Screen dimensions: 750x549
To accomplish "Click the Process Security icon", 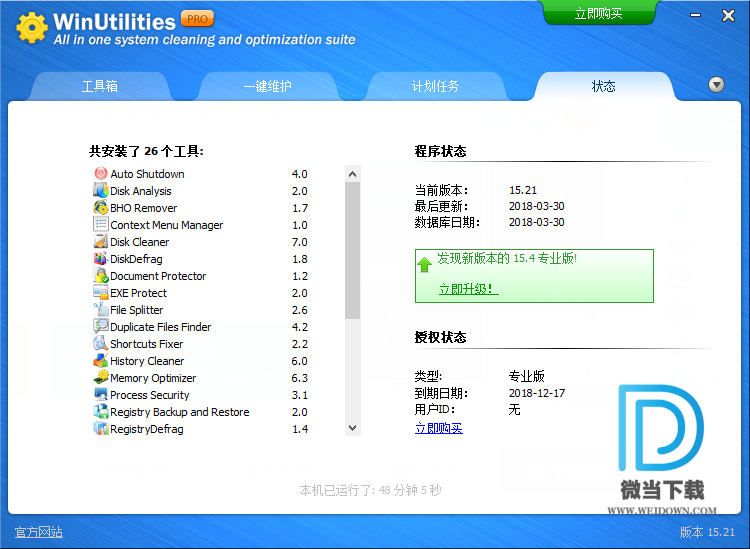I will click(x=100, y=394).
